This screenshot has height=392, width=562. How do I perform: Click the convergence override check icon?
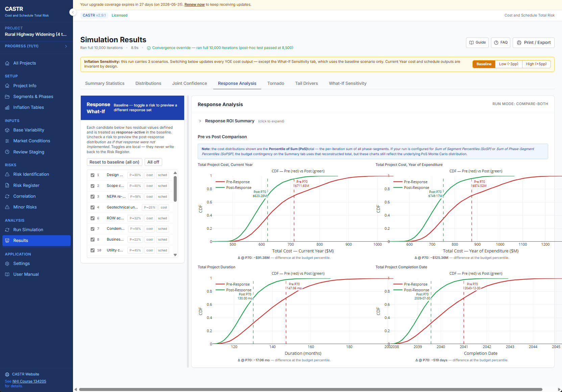(x=149, y=48)
